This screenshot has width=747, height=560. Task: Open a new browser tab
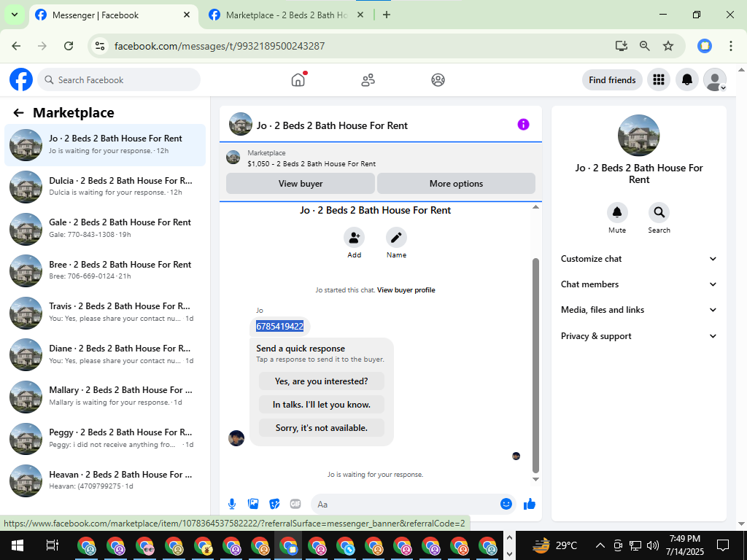(387, 15)
